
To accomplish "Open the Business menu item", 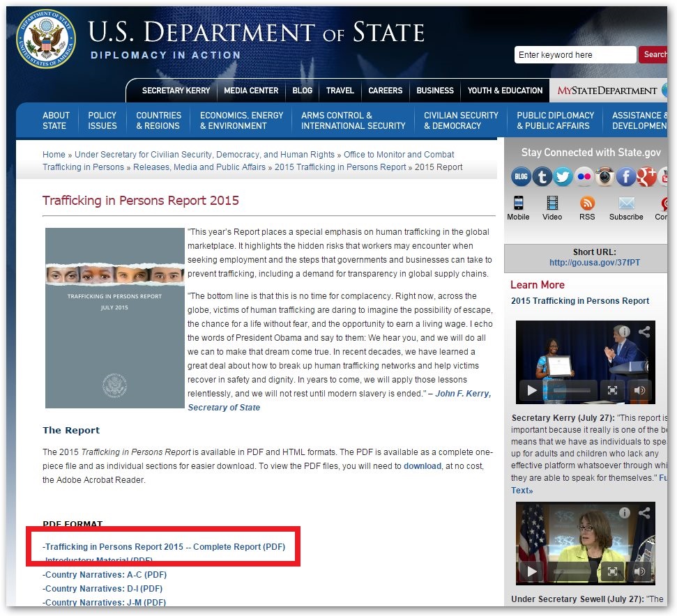I will coord(435,91).
